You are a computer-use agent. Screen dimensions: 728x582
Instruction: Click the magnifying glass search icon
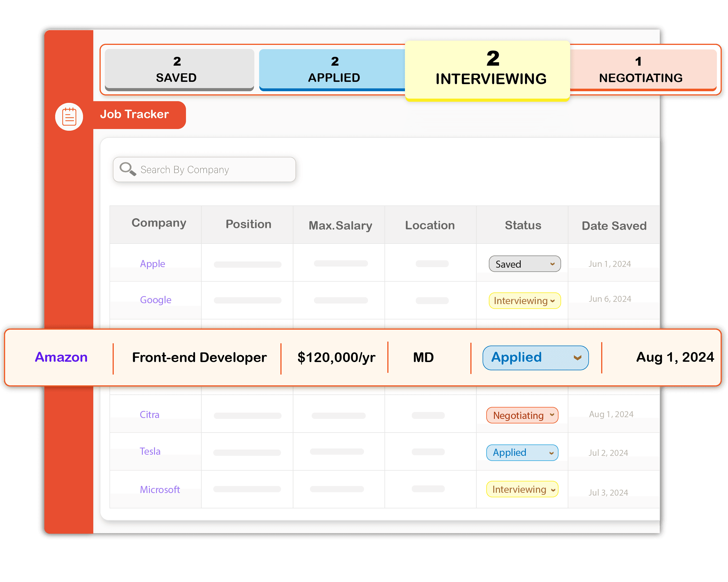127,169
